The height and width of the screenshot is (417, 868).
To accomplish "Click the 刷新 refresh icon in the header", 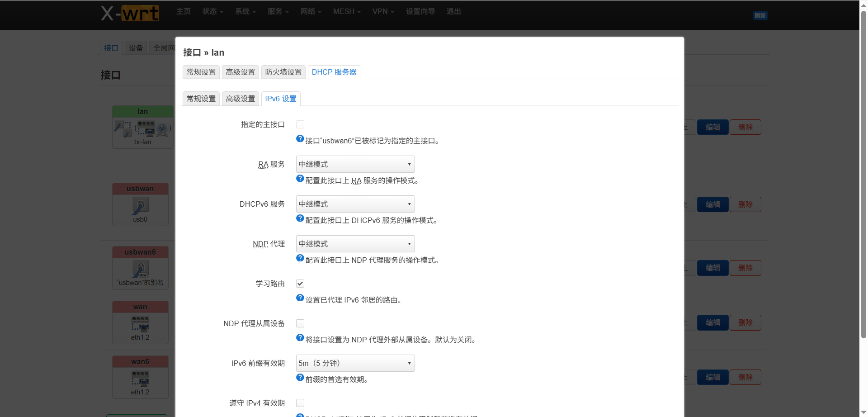I will [x=760, y=15].
